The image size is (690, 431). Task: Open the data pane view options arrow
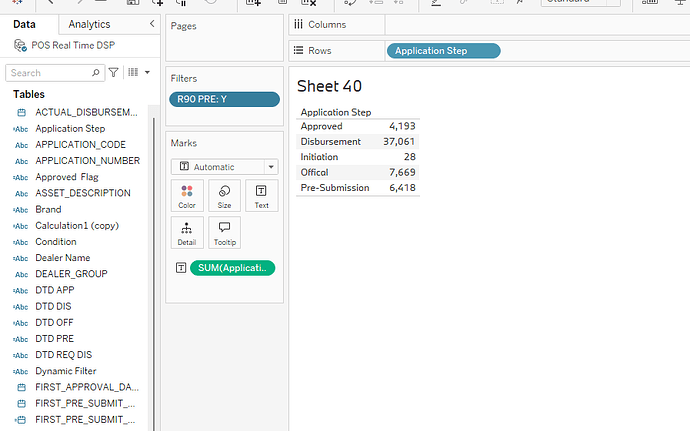(147, 72)
